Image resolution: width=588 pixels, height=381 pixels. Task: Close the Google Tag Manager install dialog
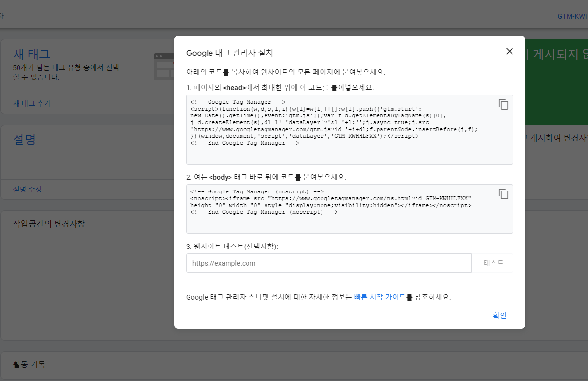tap(510, 51)
